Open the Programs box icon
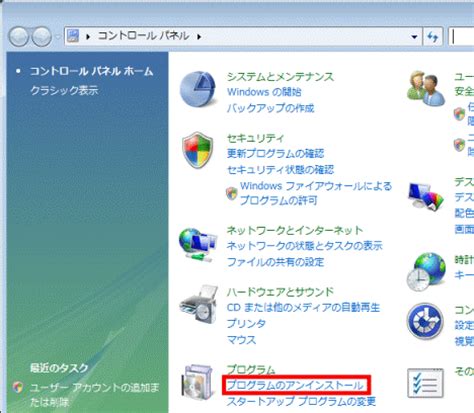 coord(197,382)
